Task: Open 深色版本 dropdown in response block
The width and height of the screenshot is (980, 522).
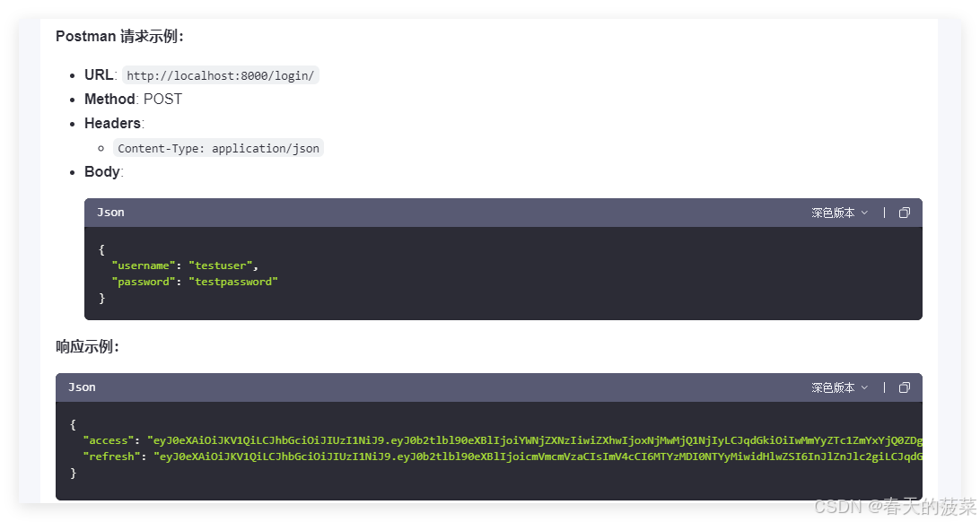Action: point(840,387)
